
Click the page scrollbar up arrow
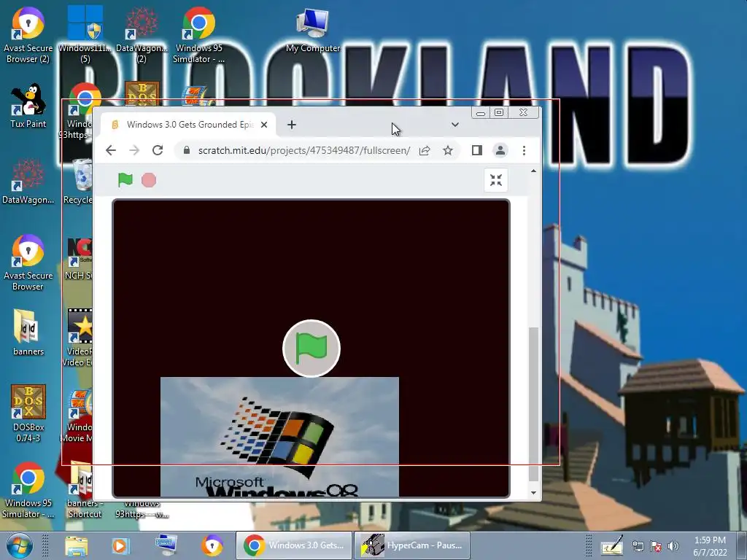point(533,171)
